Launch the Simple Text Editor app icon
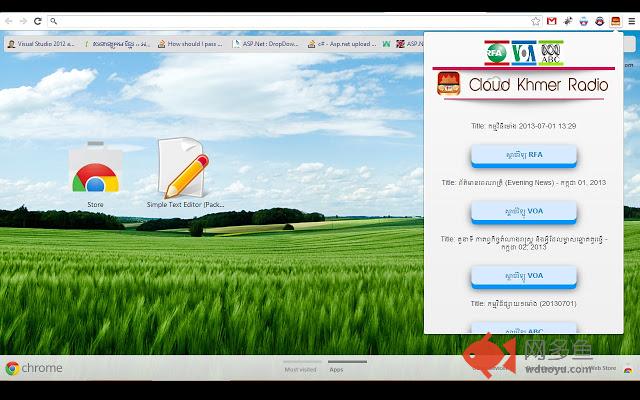The height and width of the screenshot is (400, 640). 183,167
